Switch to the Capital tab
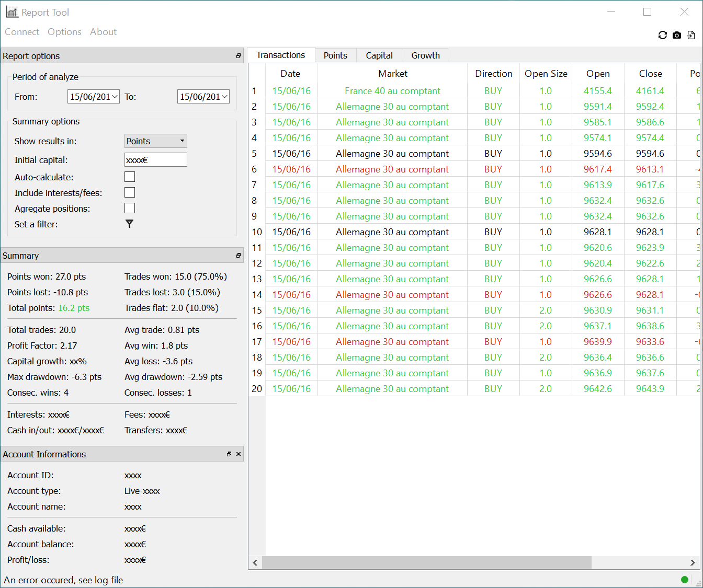 pyautogui.click(x=379, y=55)
